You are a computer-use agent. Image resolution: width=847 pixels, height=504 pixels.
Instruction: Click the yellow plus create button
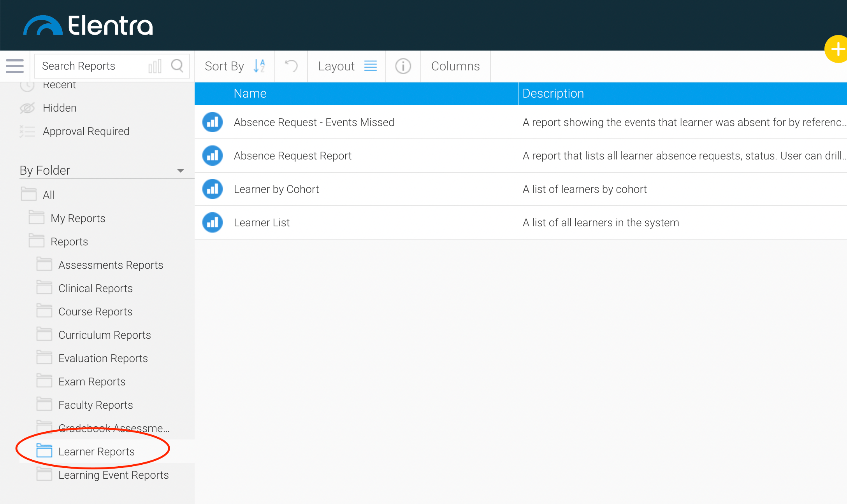tap(837, 49)
